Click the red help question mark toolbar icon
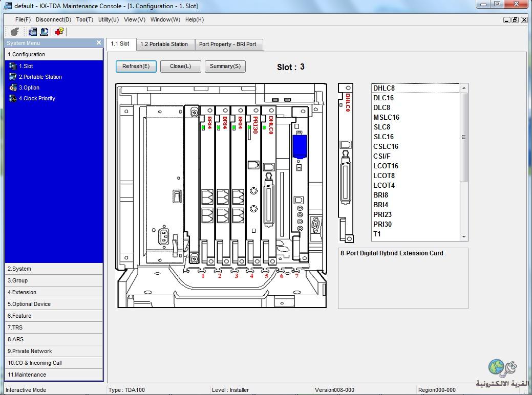Image resolution: width=532 pixels, height=395 pixels. (x=59, y=32)
